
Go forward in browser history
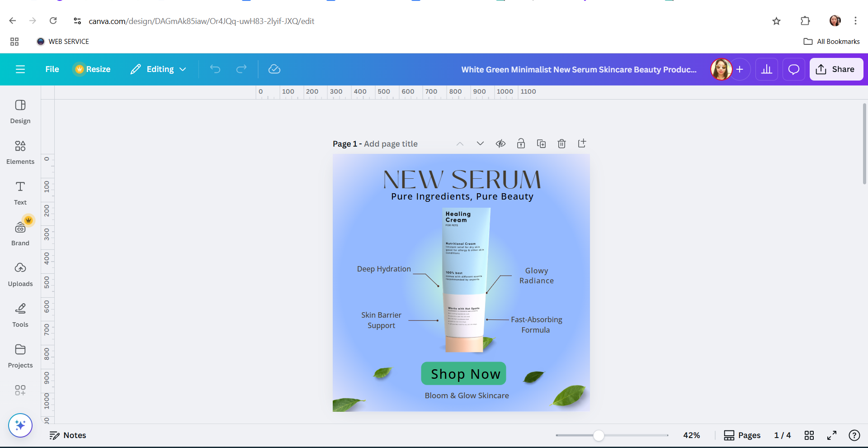pos(33,21)
